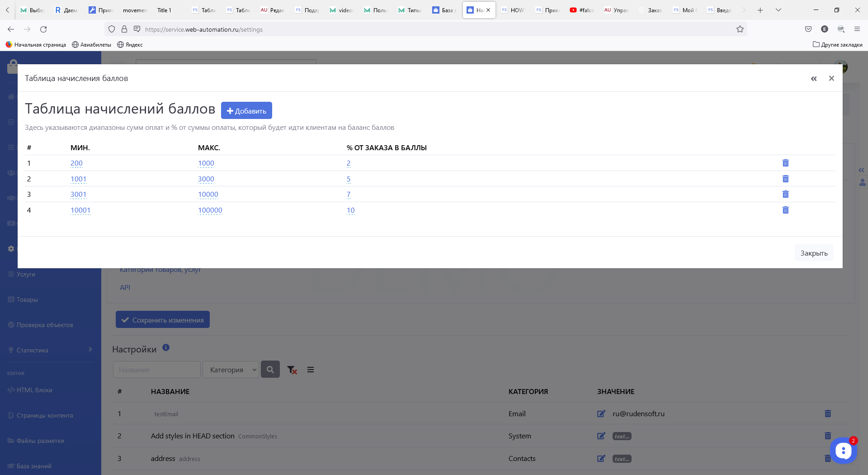Collapse the modal with double-chevron icon

click(x=814, y=79)
